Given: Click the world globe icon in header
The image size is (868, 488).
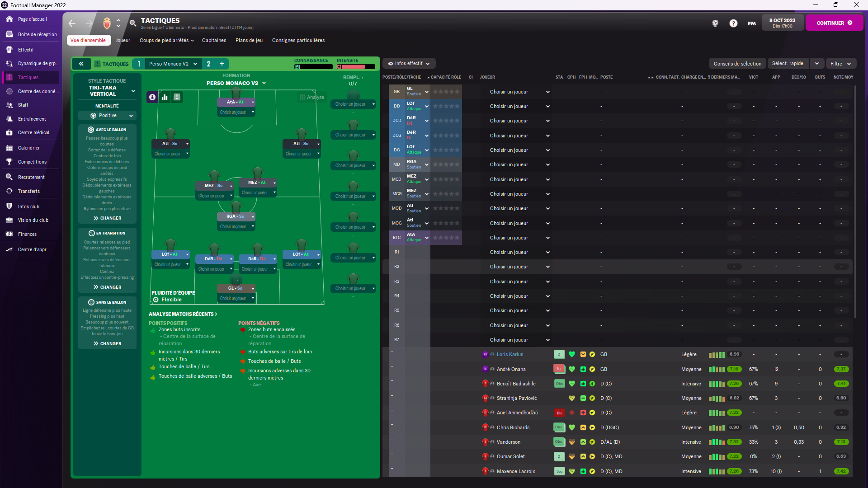Looking at the screenshot, I should click(715, 23).
